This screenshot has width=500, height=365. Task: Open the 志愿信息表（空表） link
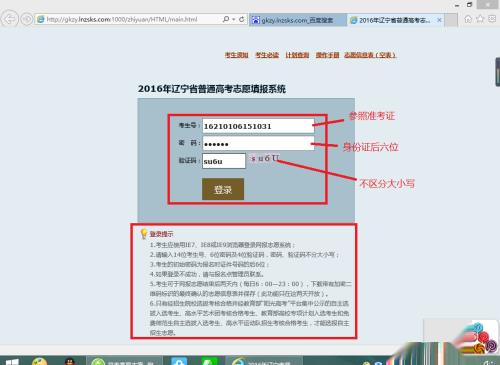tap(370, 55)
